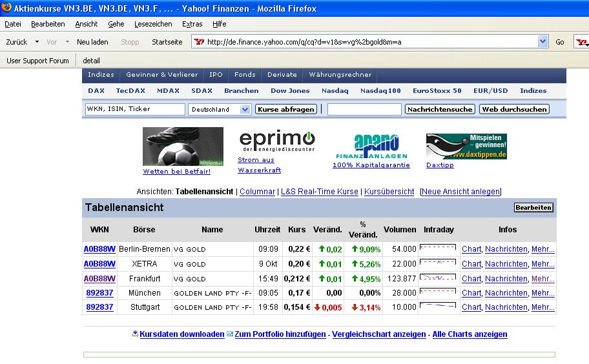The width and height of the screenshot is (589, 364).
Task: Click the Yahoo search engine icon beside Go
Action: coord(582,42)
